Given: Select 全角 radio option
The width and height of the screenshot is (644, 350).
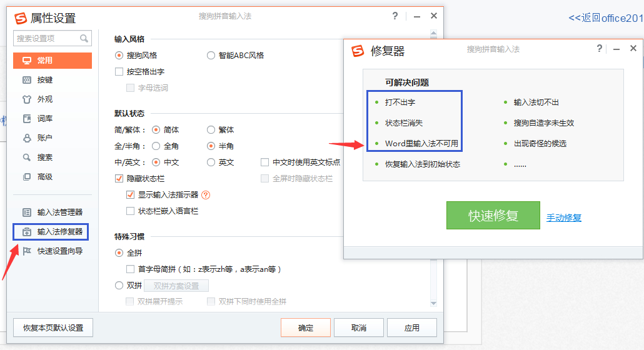Looking at the screenshot, I should [156, 146].
